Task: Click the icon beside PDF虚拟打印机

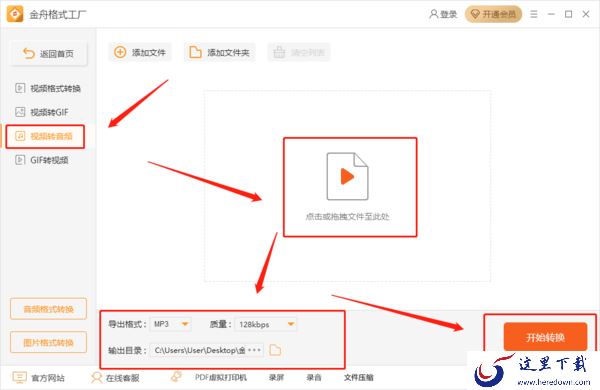Action: point(176,377)
